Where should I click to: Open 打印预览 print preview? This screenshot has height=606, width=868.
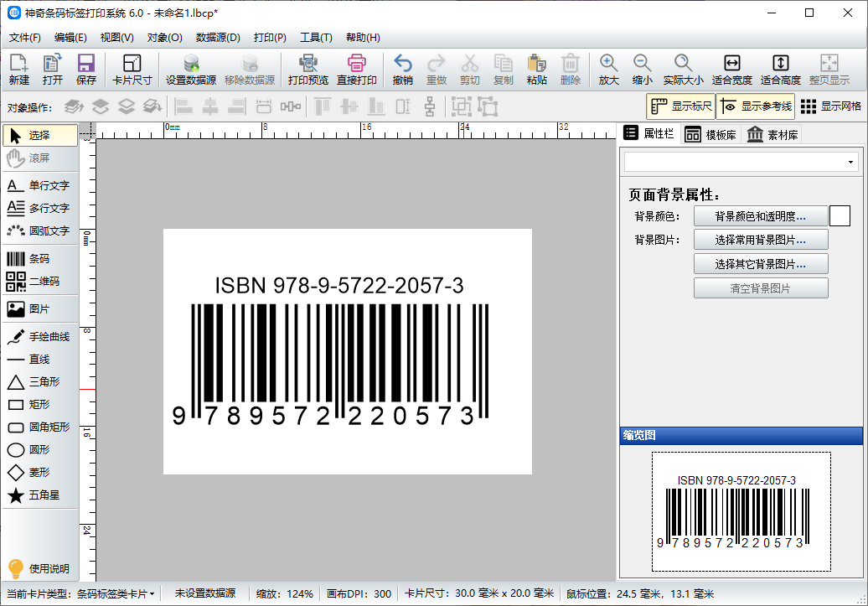(x=308, y=69)
